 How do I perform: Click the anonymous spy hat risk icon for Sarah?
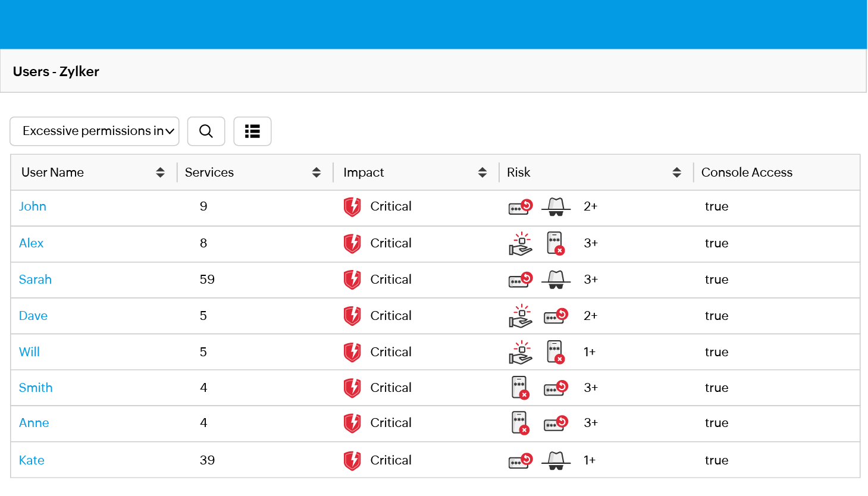pyautogui.click(x=556, y=280)
